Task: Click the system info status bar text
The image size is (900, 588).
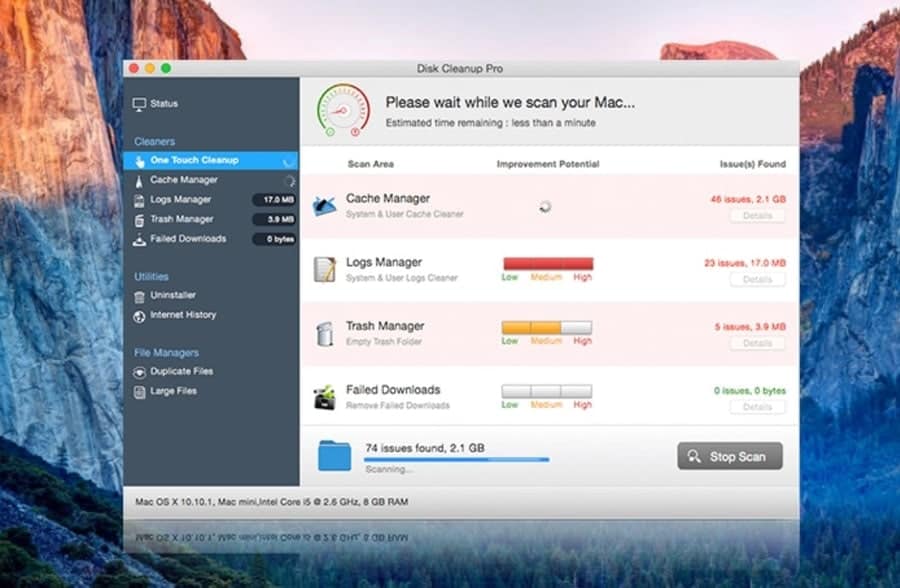Action: [x=271, y=502]
